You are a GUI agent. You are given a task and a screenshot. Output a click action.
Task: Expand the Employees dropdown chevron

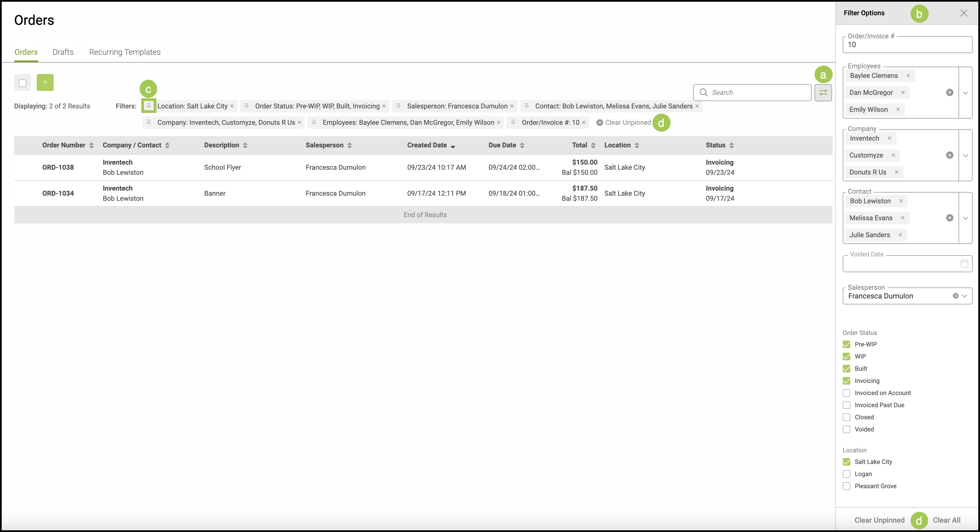965,93
